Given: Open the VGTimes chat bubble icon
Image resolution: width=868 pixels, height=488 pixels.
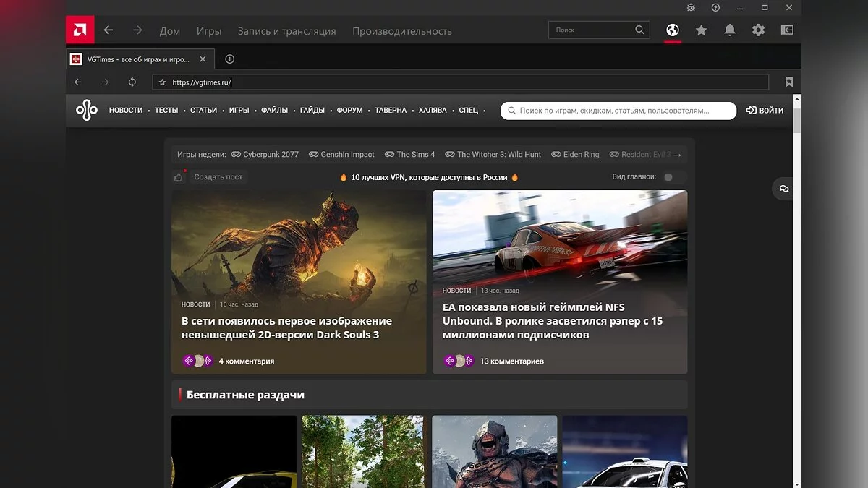Looking at the screenshot, I should click(x=783, y=189).
